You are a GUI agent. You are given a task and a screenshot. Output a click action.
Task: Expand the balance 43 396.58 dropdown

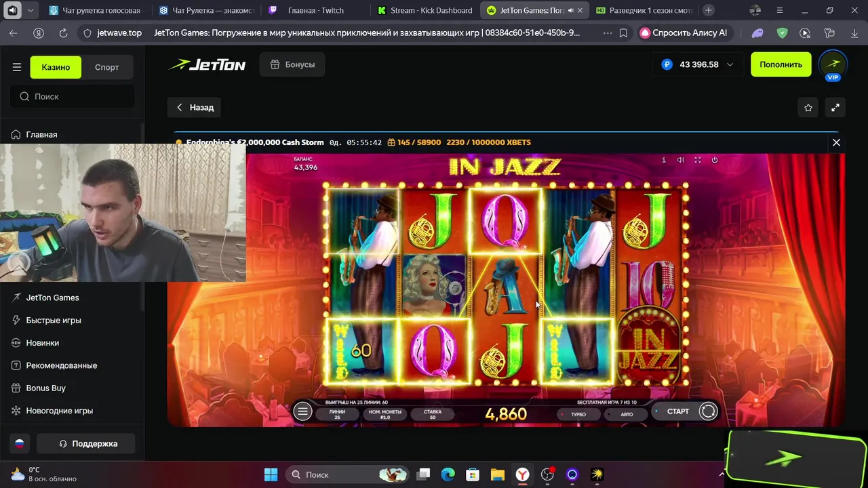(730, 64)
